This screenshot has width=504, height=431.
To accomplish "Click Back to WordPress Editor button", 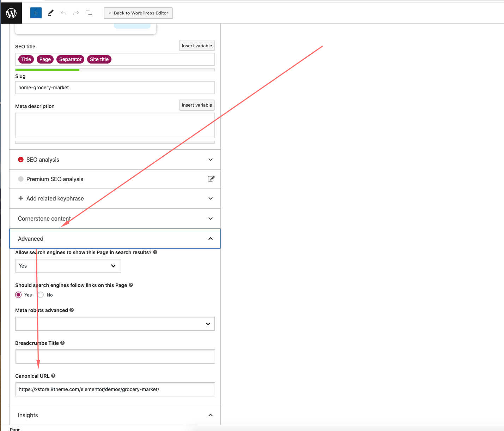I will pos(138,13).
